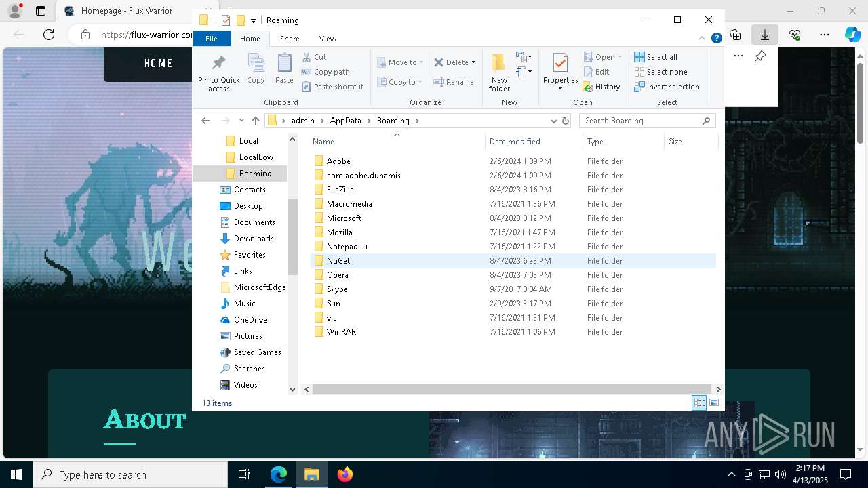Viewport: 868px width, 488px height.
Task: Open Delete dropdown arrow
Action: tap(473, 62)
